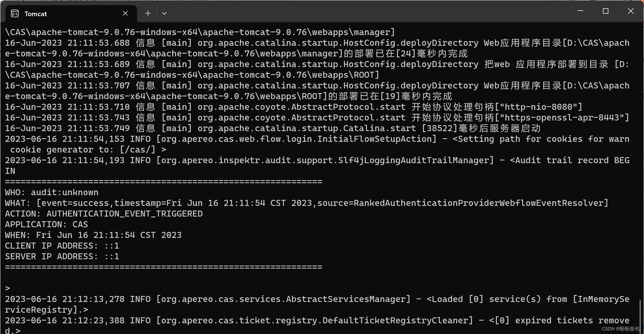Click the terminal icon on the Tomcat tab

(x=15, y=13)
